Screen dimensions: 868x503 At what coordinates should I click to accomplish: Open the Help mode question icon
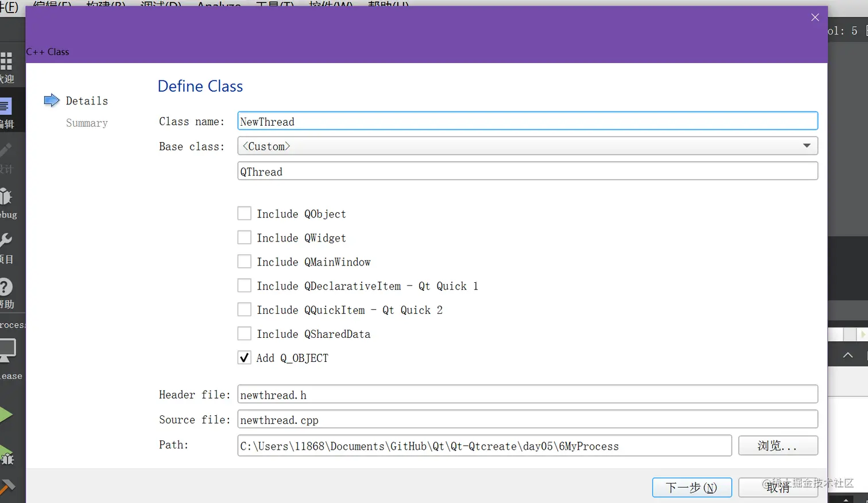(6, 286)
